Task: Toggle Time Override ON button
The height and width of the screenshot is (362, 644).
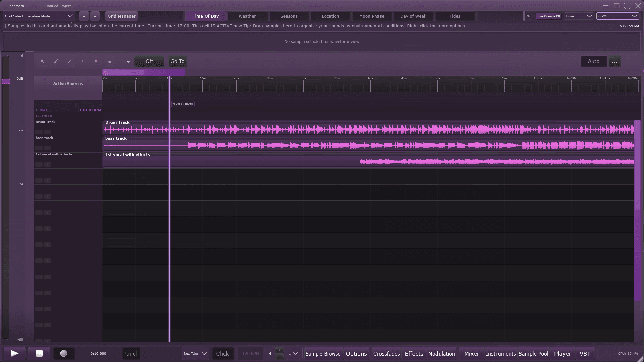Action: click(548, 16)
